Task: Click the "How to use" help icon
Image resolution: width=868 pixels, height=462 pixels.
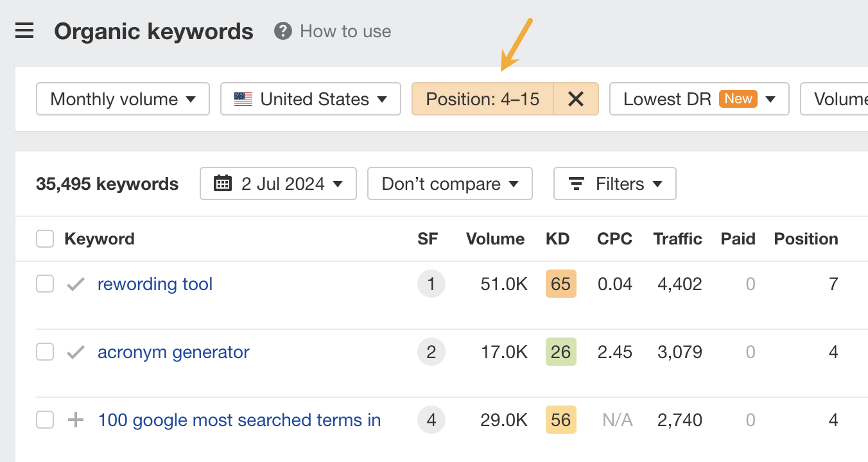Action: point(282,31)
